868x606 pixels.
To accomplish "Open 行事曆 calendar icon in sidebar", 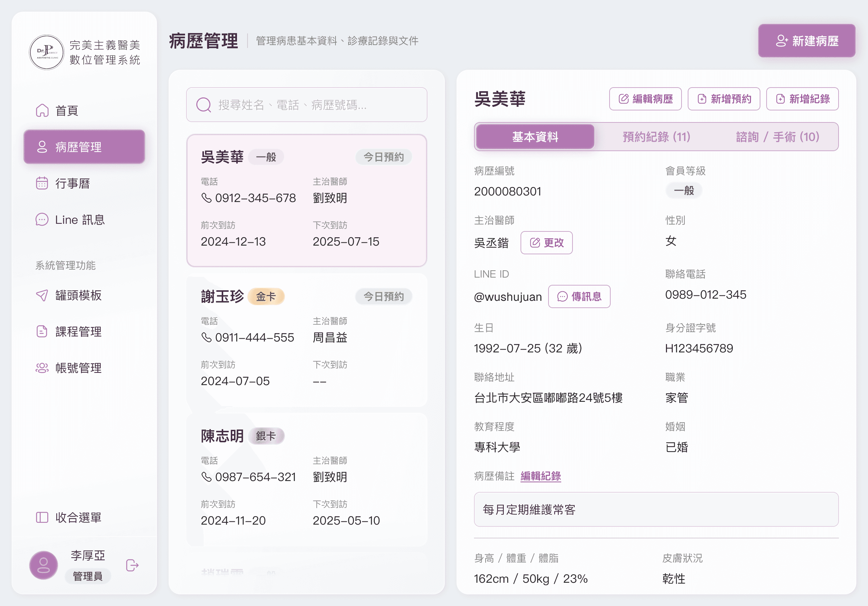I will point(42,183).
